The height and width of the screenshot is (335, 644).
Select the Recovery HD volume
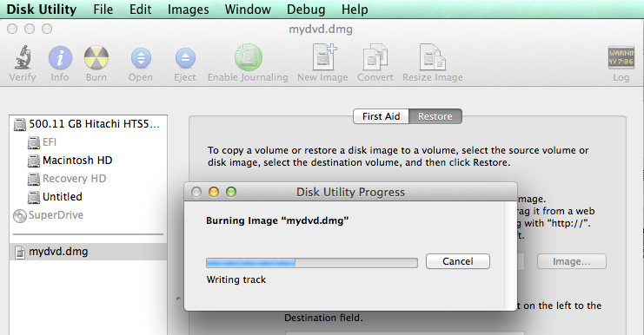(x=88, y=179)
